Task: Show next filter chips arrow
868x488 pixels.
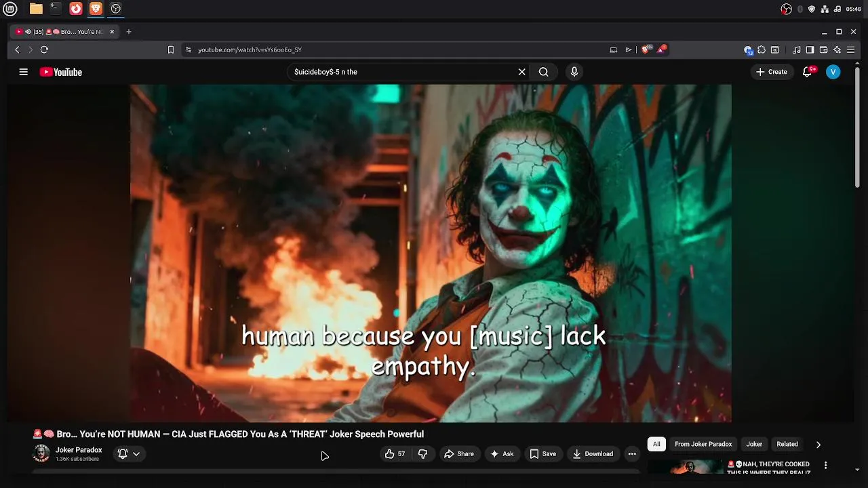Action: coord(818,445)
